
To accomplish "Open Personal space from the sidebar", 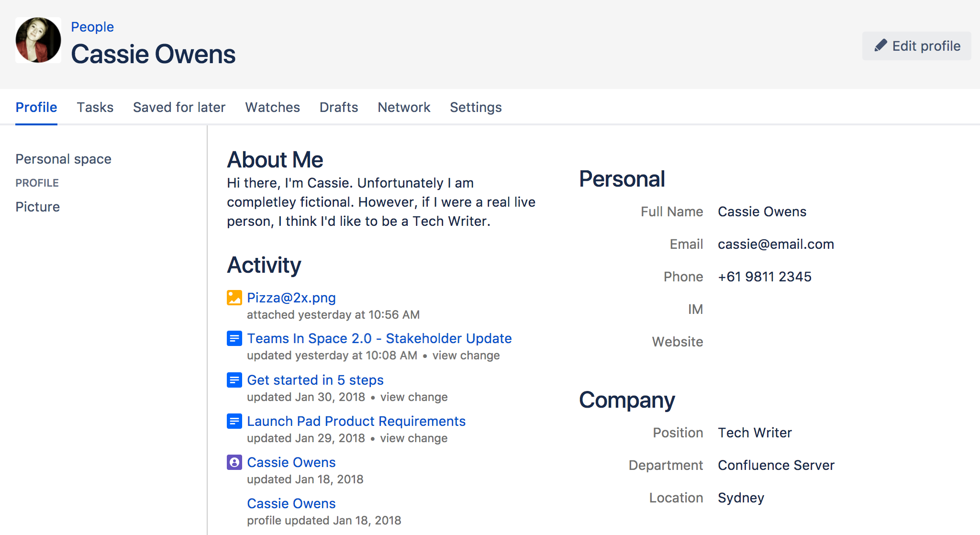I will click(x=63, y=158).
